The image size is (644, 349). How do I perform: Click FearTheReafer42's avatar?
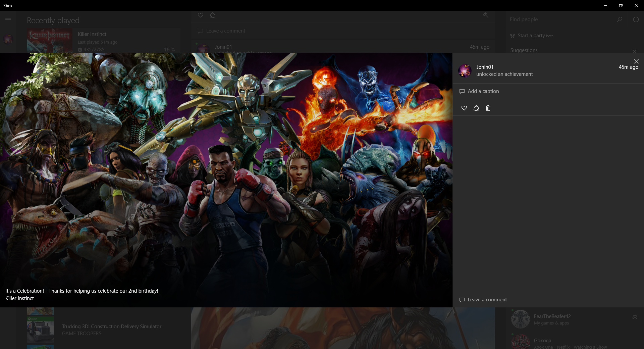pyautogui.click(x=521, y=319)
